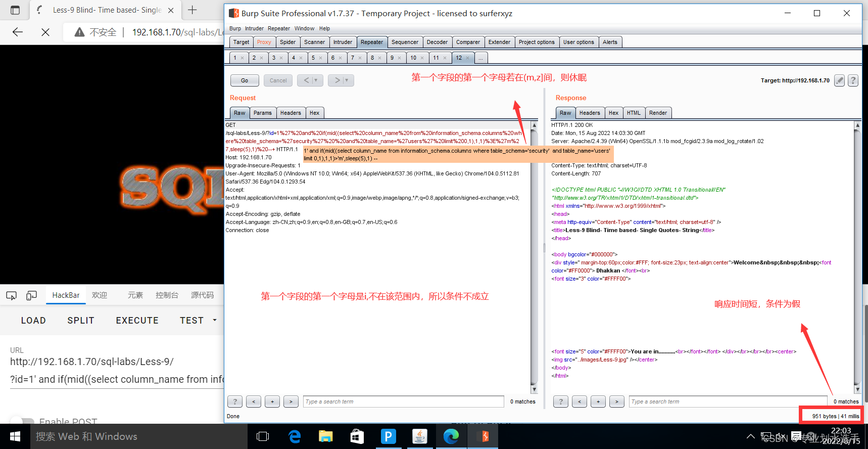Open the Burp menu
The width and height of the screenshot is (868, 449).
pos(235,28)
